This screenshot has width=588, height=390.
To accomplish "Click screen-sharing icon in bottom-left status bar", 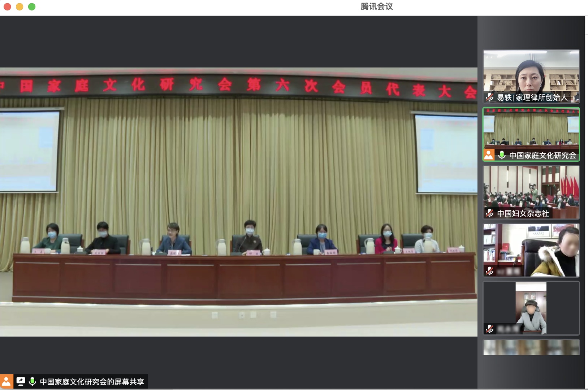I will (x=21, y=381).
